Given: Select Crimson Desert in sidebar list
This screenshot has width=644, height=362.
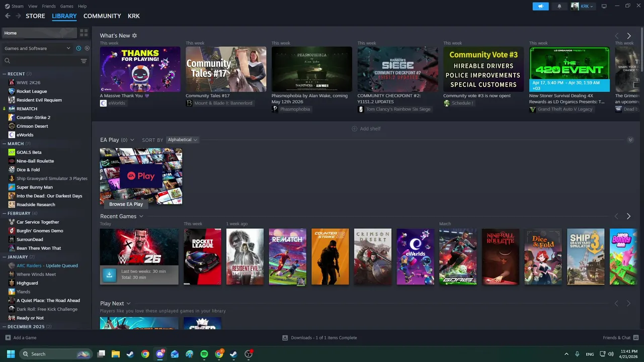Looking at the screenshot, I should (32, 126).
